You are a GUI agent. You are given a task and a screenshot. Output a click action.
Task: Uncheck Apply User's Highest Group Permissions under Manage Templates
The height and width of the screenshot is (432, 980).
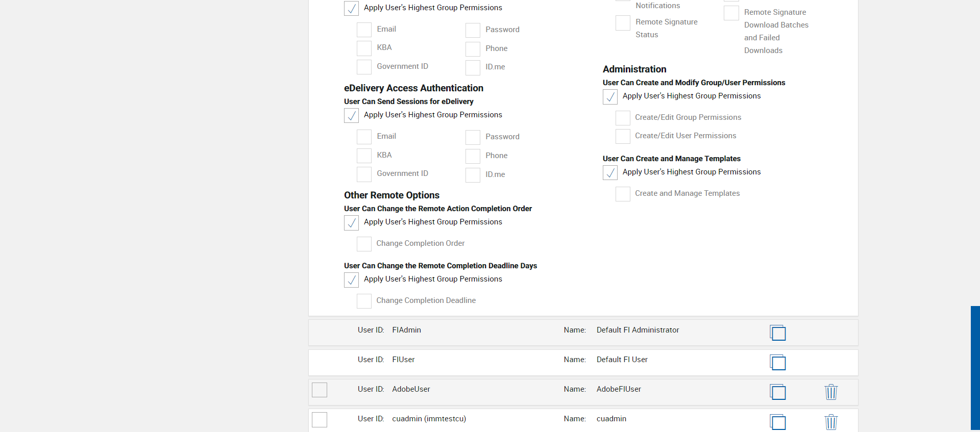point(610,172)
